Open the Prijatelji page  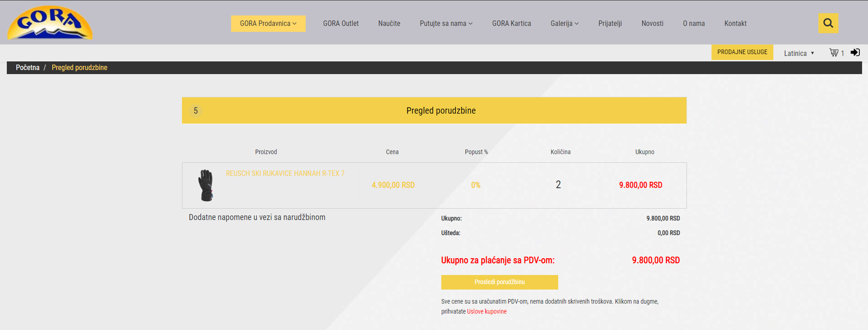click(x=610, y=24)
